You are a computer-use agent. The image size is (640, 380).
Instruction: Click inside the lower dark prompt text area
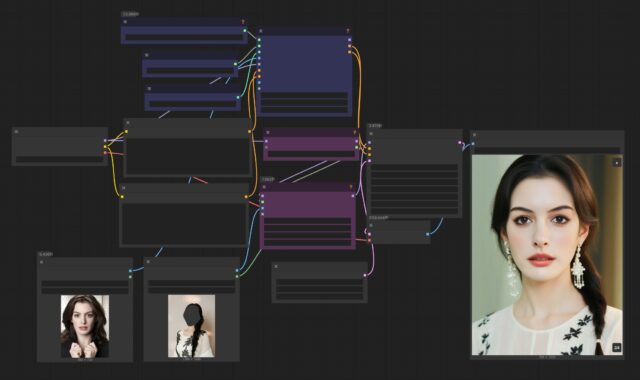tap(184, 224)
